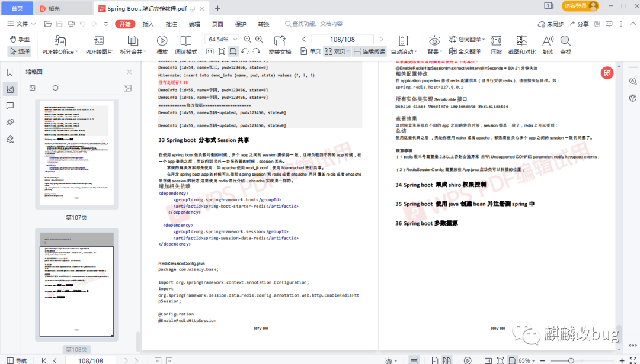Click 未同步 sync status
Viewport: 640px width, 364px height.
tap(551, 24)
